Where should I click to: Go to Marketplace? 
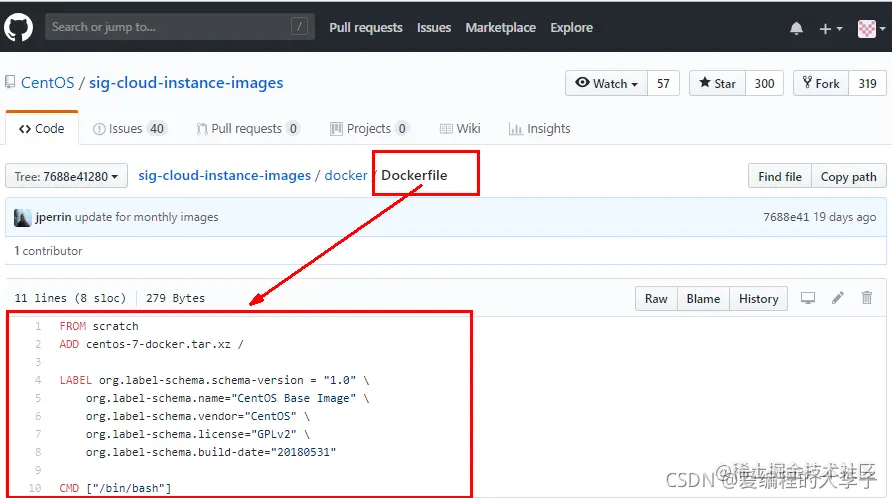pos(501,27)
